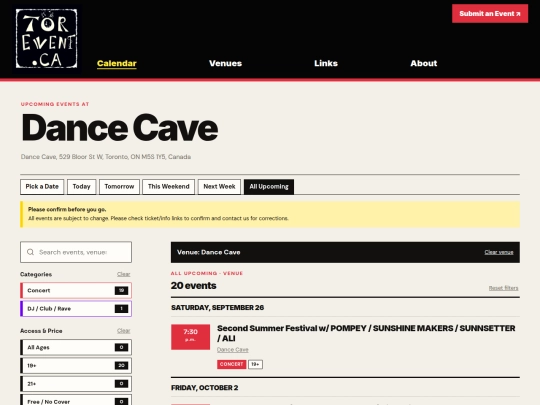Click Submit an Event button

pos(490,14)
